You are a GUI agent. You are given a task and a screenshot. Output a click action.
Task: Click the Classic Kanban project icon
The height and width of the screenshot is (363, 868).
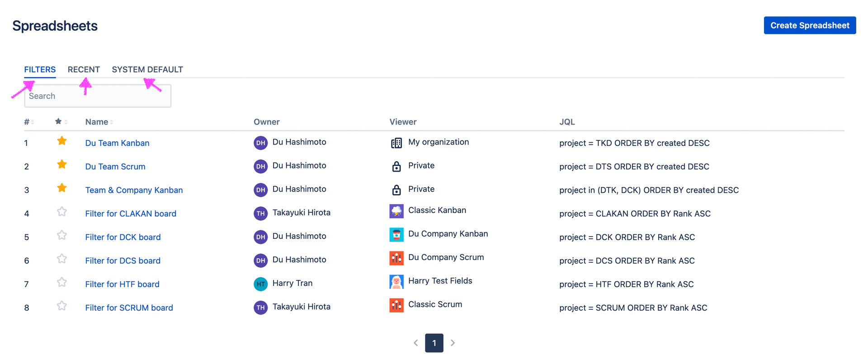coord(396,211)
